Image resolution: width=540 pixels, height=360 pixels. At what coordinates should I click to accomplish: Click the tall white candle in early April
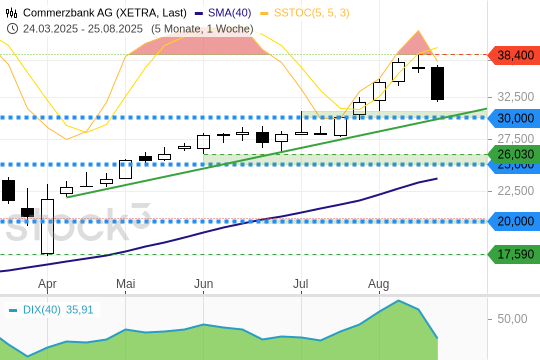[48, 226]
